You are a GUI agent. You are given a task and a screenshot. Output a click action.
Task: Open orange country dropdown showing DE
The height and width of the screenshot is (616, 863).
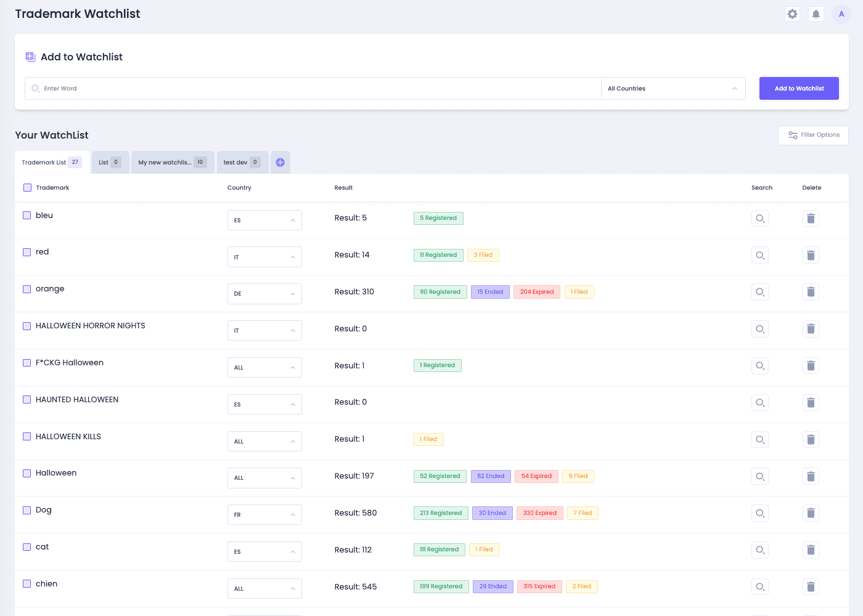click(x=264, y=294)
